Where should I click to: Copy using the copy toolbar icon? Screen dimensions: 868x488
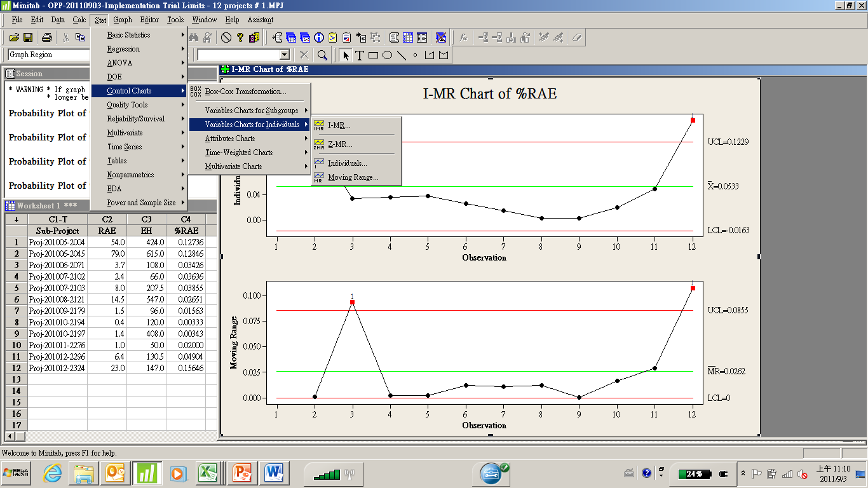[x=80, y=37]
